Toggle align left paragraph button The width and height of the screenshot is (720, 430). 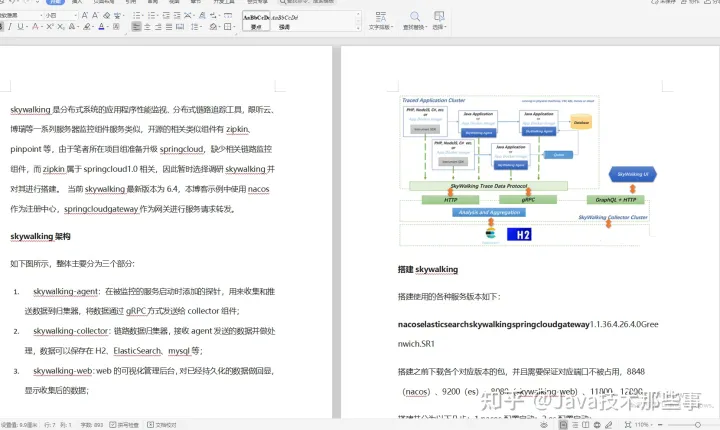point(136,27)
